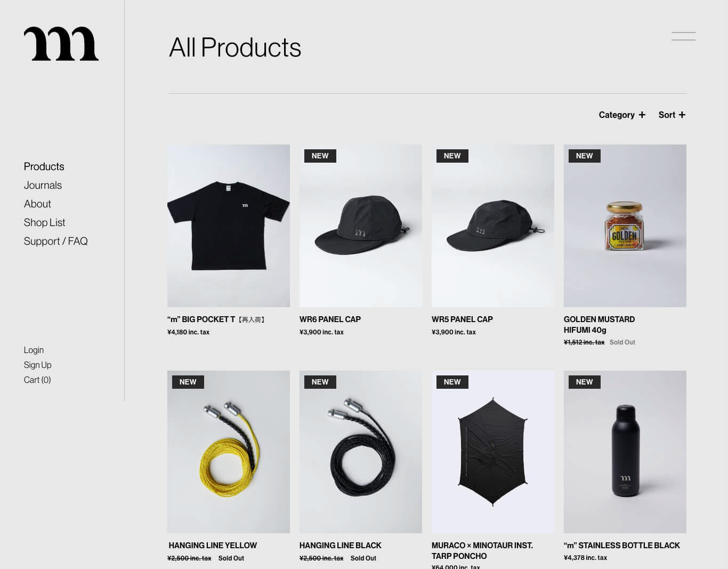Click the muraco "m" logo

point(61,44)
